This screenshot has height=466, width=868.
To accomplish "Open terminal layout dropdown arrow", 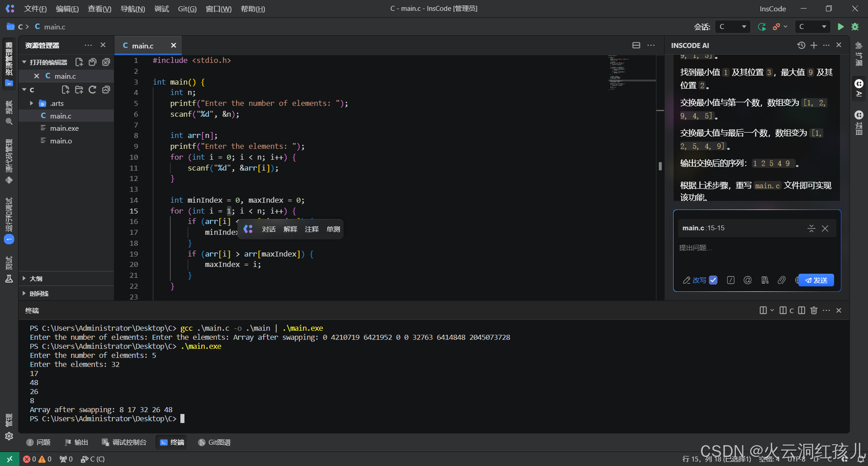I will pyautogui.click(x=772, y=310).
